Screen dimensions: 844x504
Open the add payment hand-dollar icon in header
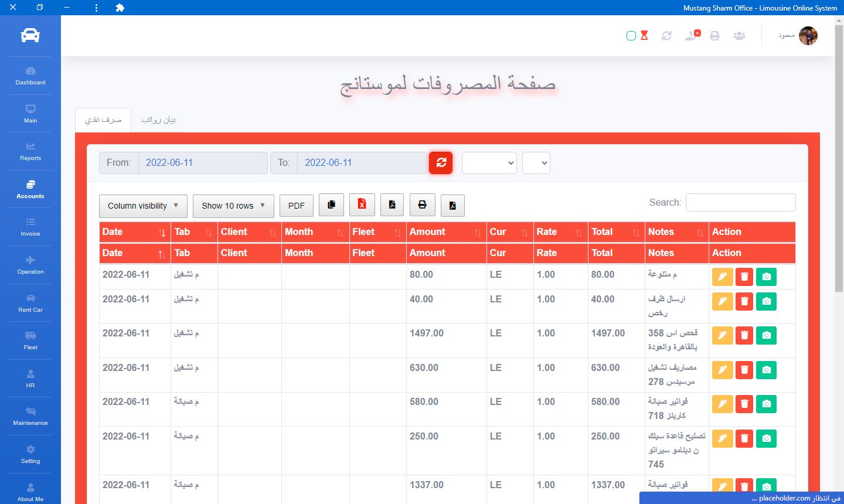[692, 36]
